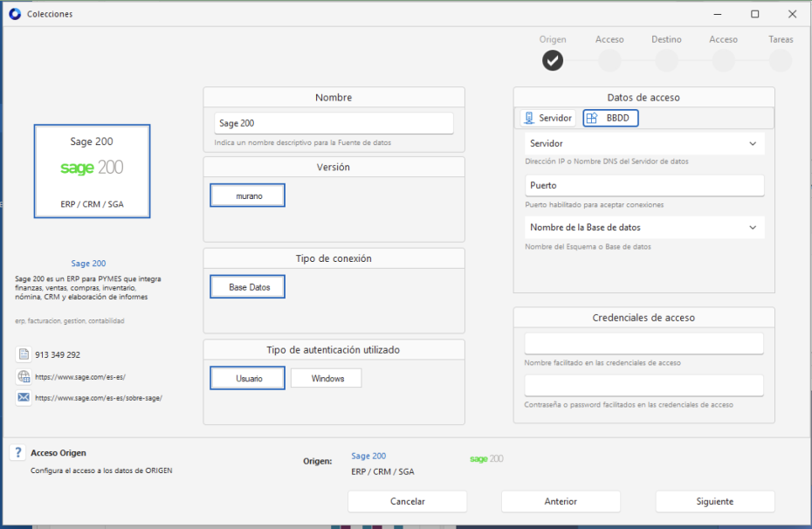Click the Sage 200 logo card
Screen dimensions: 812x529
tap(92, 170)
